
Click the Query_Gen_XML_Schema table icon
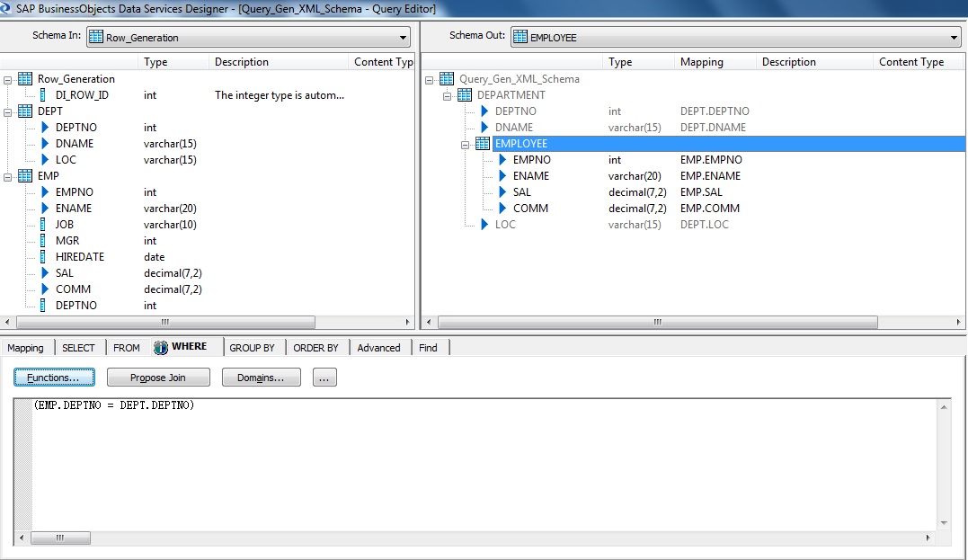pyautogui.click(x=447, y=78)
